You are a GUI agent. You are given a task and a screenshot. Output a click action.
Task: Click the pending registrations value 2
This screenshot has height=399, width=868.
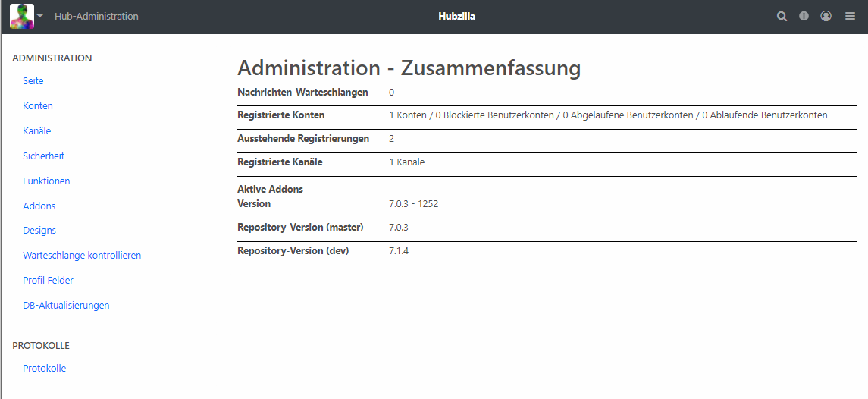click(391, 138)
